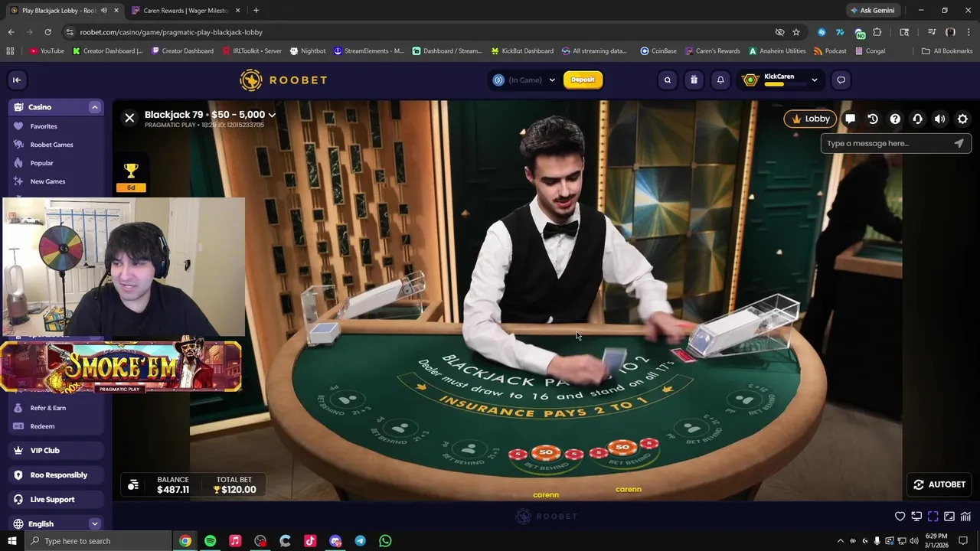This screenshot has height=551, width=980.
Task: Open the In Game balance dropdown
Action: point(524,80)
